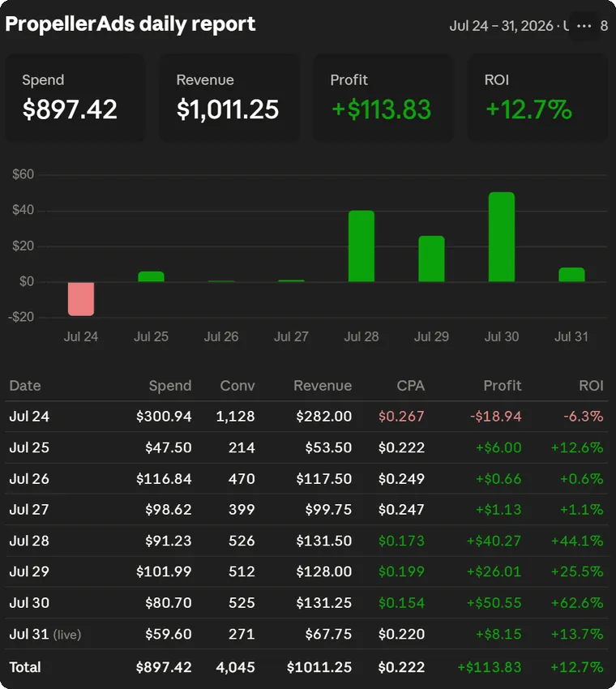This screenshot has width=616, height=689.
Task: Open the three-dot more options menu
Action: click(584, 26)
